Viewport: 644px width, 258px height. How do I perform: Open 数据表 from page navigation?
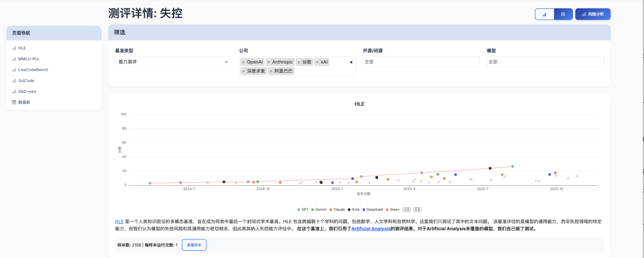click(x=24, y=102)
